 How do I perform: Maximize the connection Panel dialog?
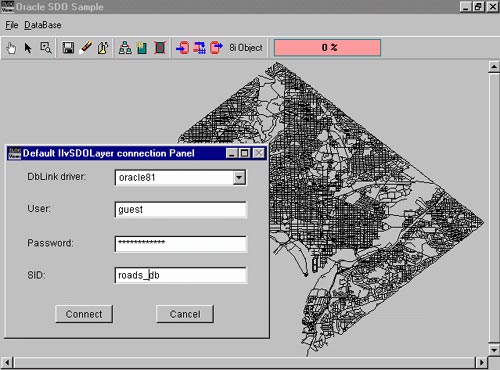(245, 153)
